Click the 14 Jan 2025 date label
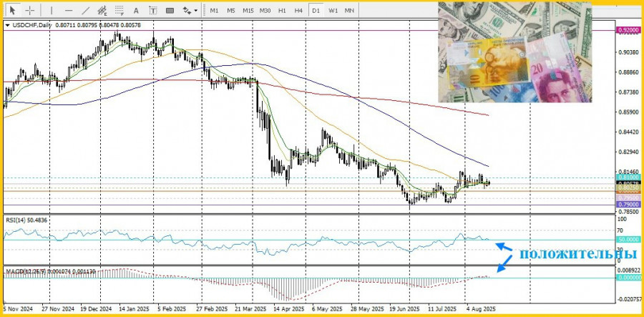 pos(135,308)
